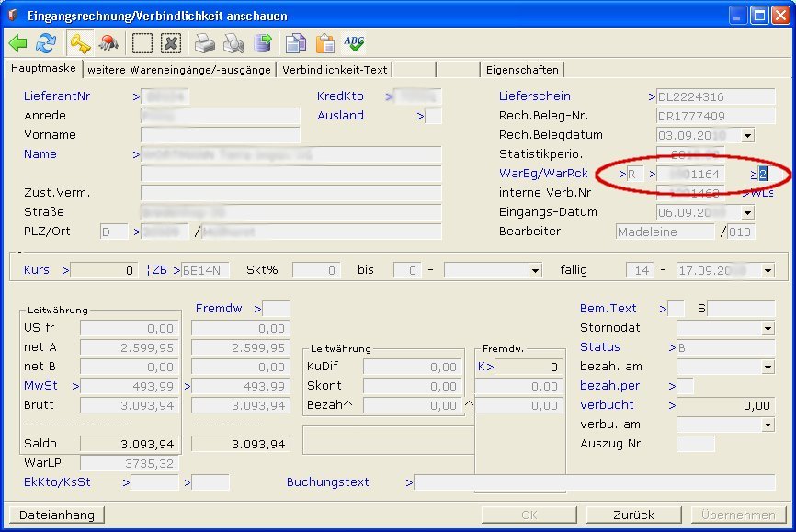The height and width of the screenshot is (532, 796).
Task: Open the Rech.Belegdatum date dropdown
Action: click(x=746, y=135)
